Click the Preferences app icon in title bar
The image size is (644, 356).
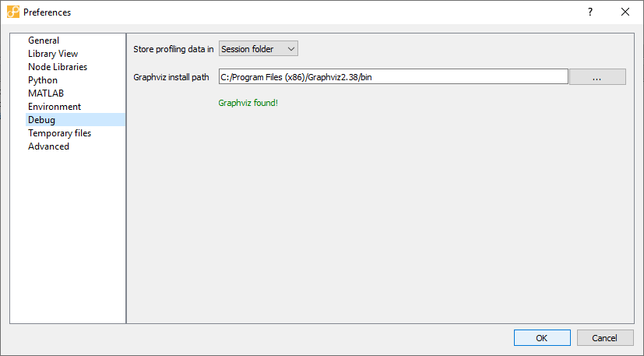[x=13, y=12]
